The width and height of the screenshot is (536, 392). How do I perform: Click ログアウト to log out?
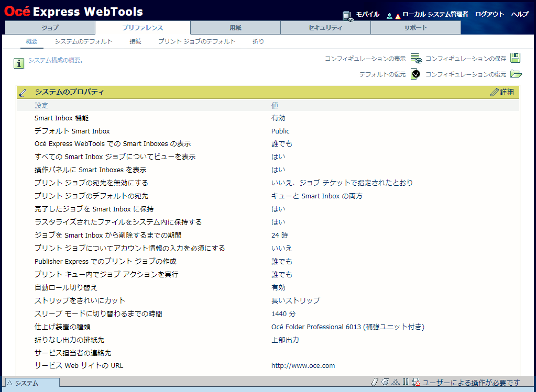point(489,14)
